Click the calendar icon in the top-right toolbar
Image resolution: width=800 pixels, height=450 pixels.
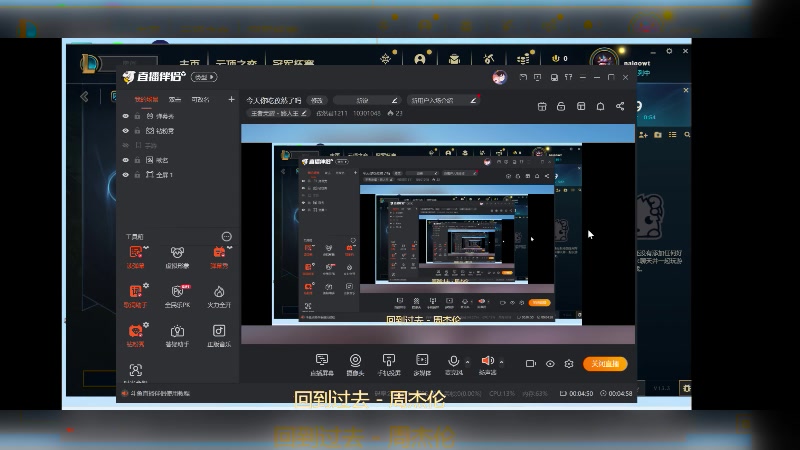tap(542, 106)
